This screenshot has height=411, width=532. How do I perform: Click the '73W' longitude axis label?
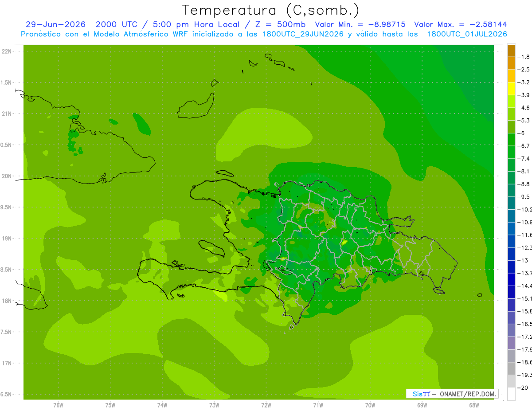pyautogui.click(x=214, y=406)
